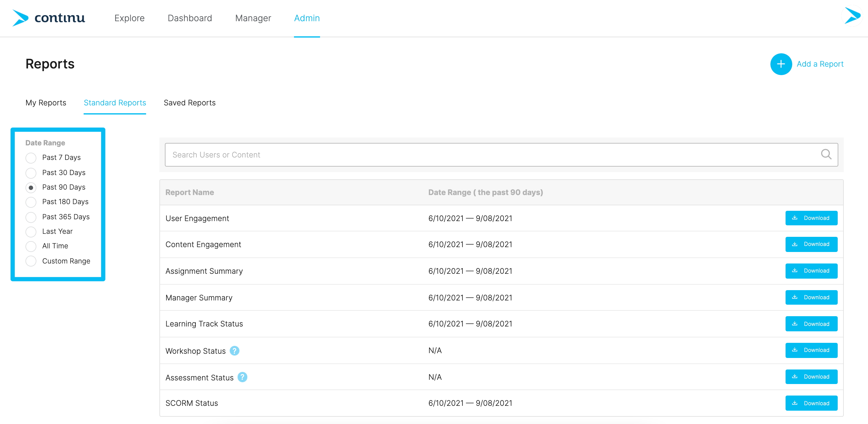Click the Continu logo at top left
The image size is (868, 424).
pos(49,18)
